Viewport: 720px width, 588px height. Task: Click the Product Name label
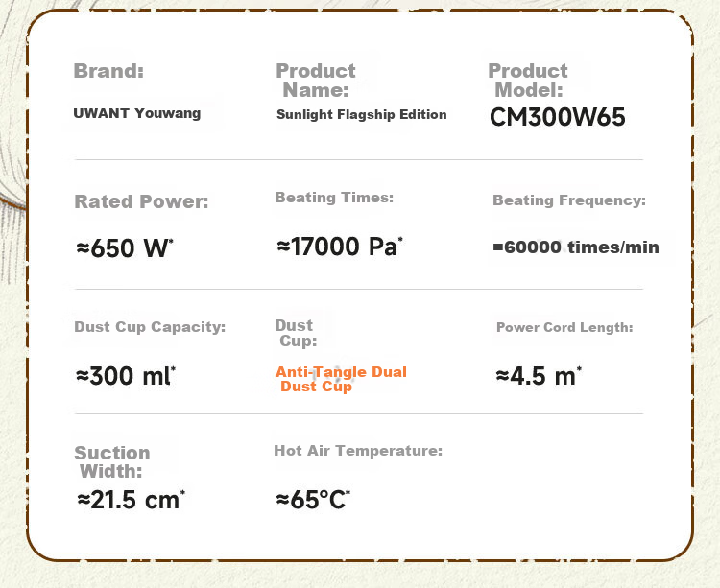pos(316,81)
